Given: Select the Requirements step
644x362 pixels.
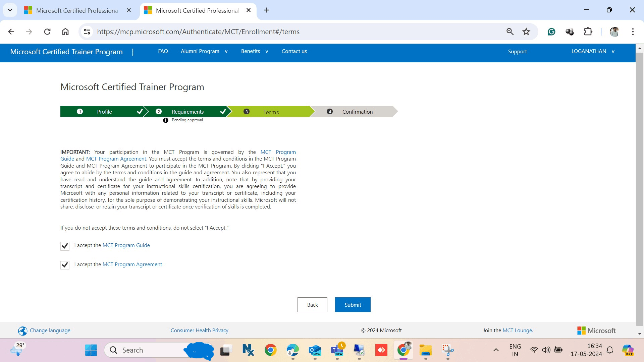Looking at the screenshot, I should pos(188,112).
